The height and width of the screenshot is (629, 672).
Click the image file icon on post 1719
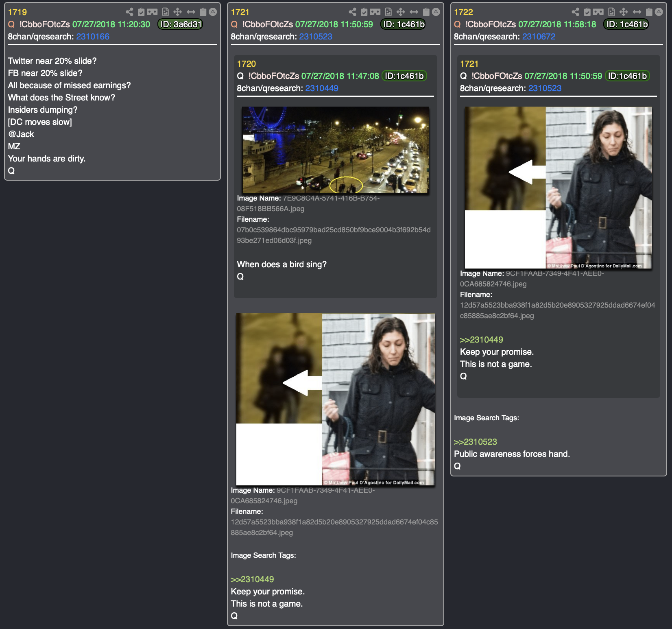[165, 12]
